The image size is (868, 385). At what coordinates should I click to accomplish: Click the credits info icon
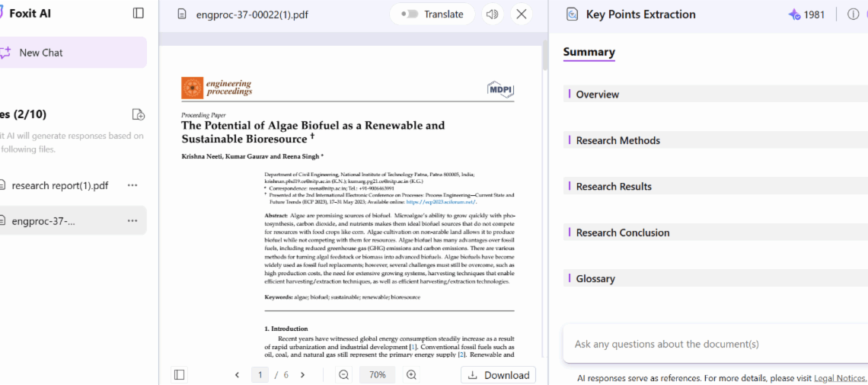(853, 14)
